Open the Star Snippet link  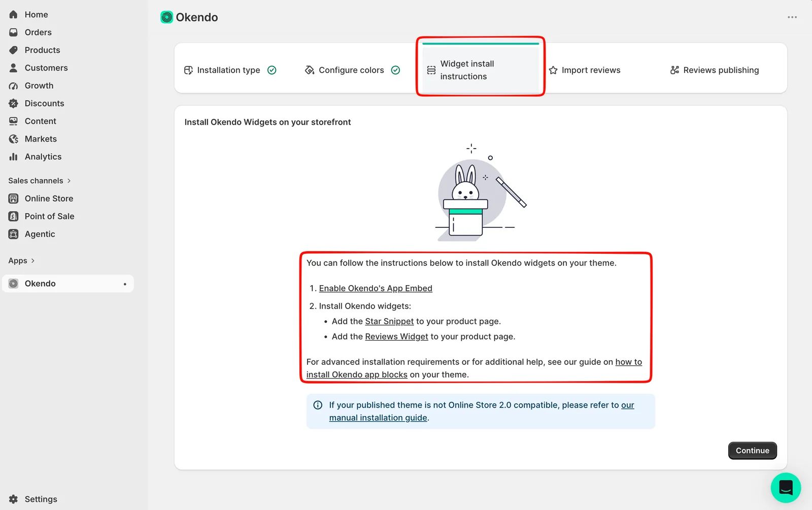coord(389,321)
